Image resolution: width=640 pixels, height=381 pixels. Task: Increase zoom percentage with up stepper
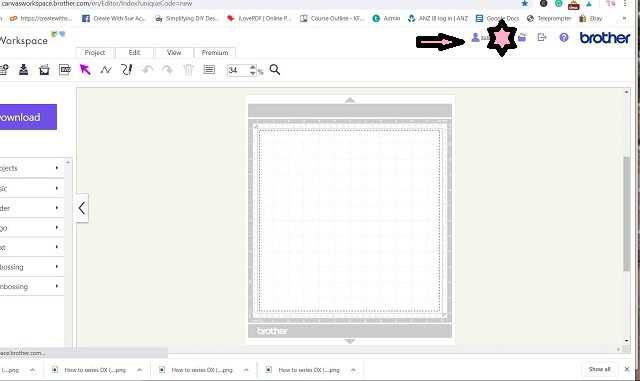pos(253,67)
